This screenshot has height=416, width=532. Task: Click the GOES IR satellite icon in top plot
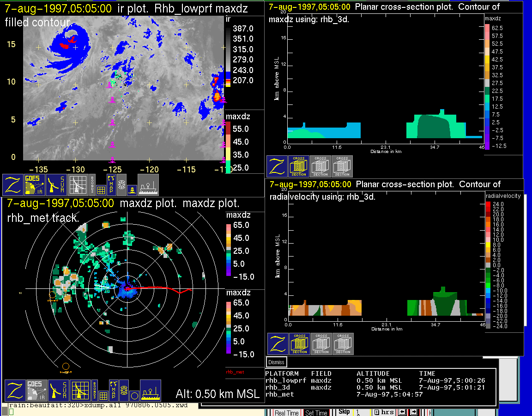click(35, 184)
